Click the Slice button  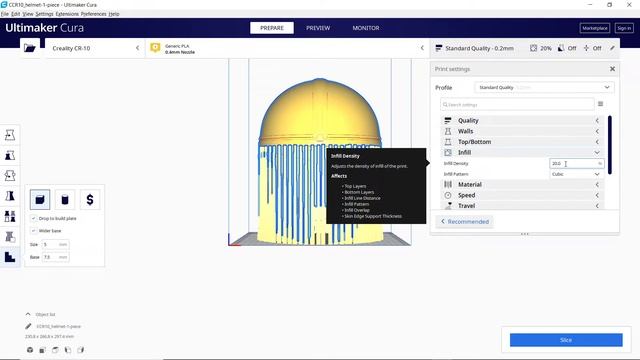[566, 340]
